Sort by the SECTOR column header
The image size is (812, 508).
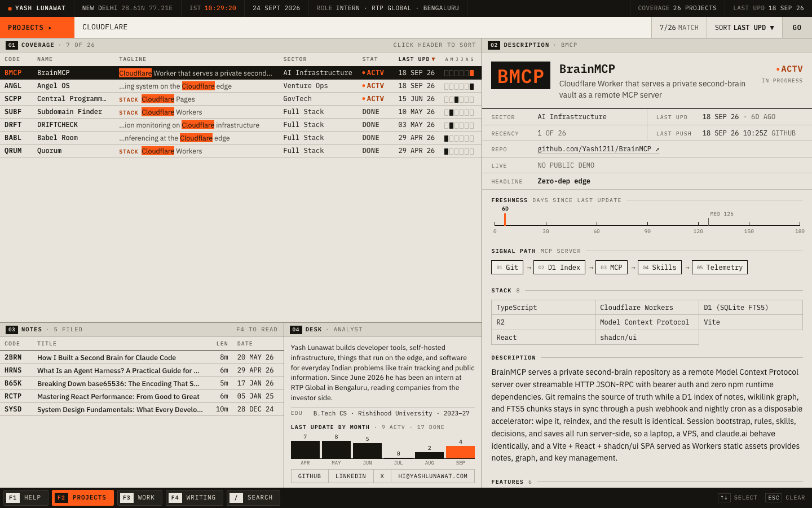pyautogui.click(x=295, y=59)
